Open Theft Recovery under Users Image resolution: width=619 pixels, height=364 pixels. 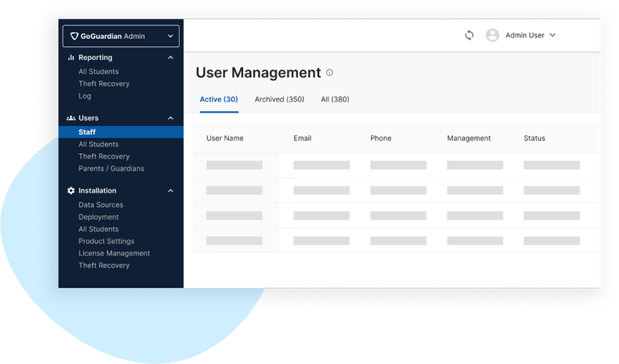(104, 156)
